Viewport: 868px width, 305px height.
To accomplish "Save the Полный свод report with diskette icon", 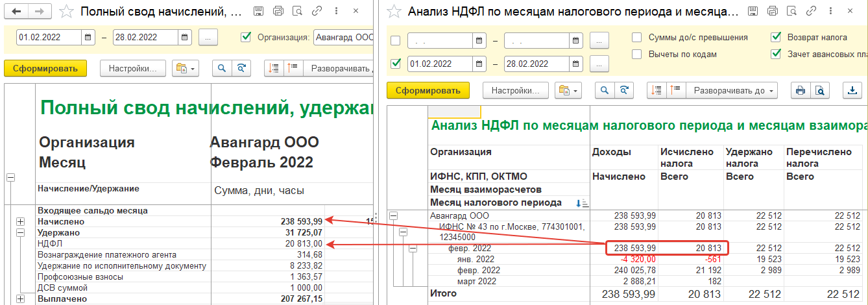I will click(x=258, y=12).
